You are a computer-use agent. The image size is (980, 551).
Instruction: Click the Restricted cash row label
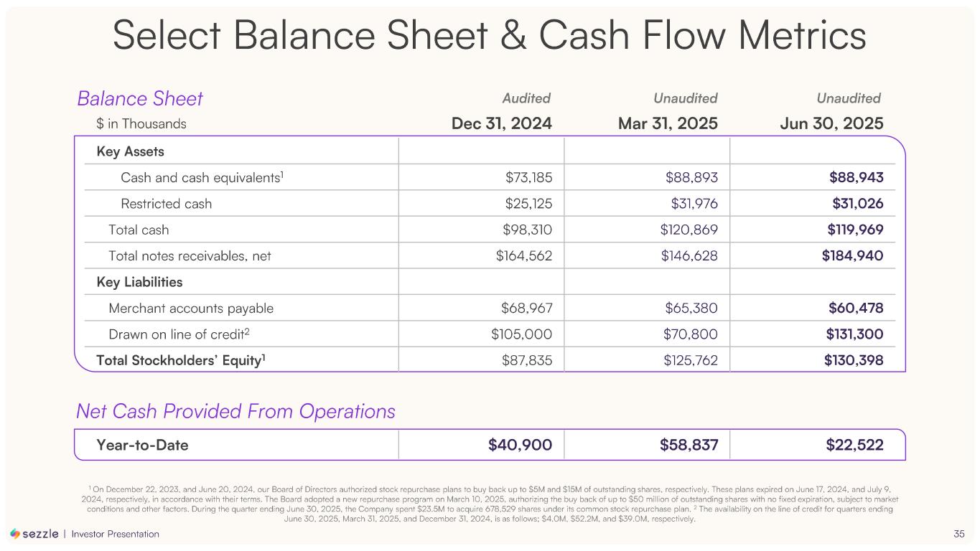click(167, 204)
